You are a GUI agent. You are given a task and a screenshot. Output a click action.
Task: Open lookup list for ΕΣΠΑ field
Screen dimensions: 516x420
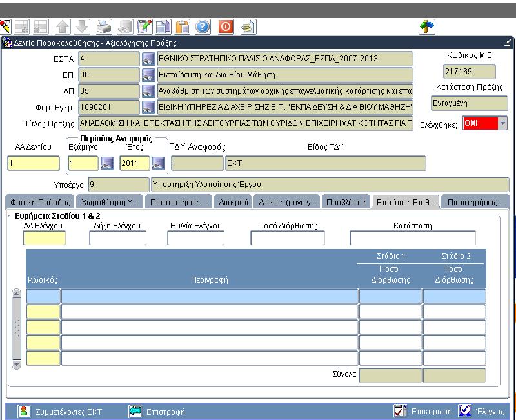[x=148, y=59]
